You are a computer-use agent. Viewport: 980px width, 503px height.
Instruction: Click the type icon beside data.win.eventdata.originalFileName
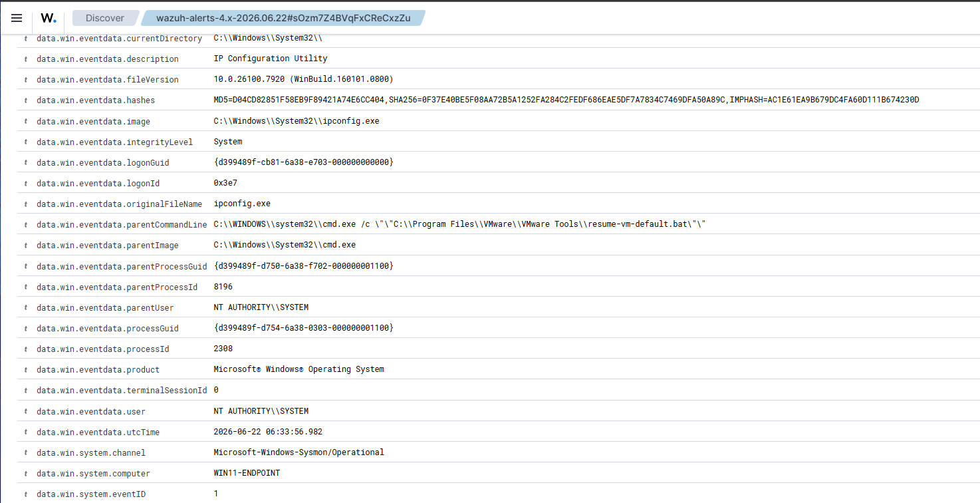25,204
